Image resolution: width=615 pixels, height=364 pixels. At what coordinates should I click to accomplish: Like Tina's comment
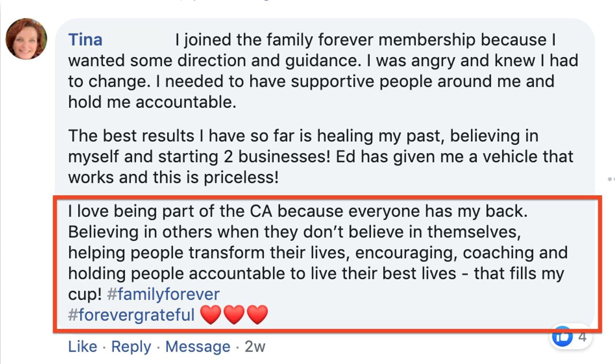[x=82, y=346]
